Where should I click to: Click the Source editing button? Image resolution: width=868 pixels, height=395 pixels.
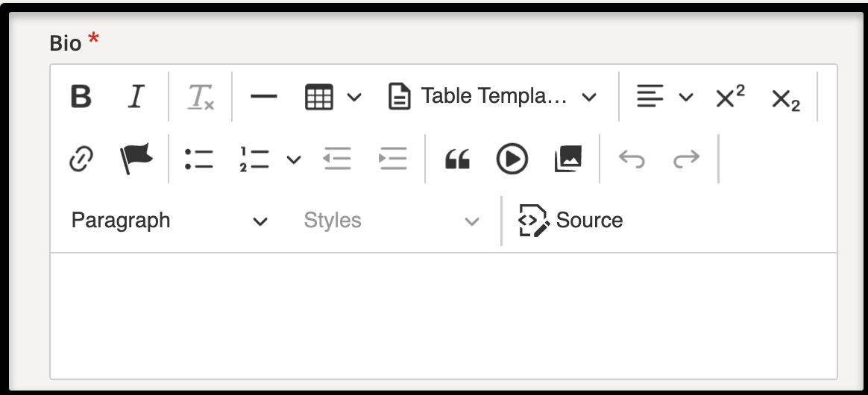(570, 221)
